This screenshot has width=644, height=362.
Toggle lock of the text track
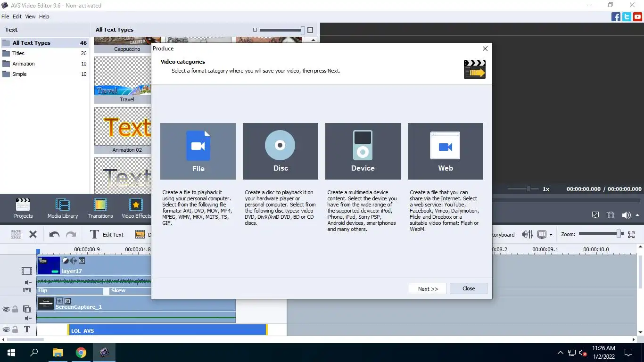pos(15,330)
